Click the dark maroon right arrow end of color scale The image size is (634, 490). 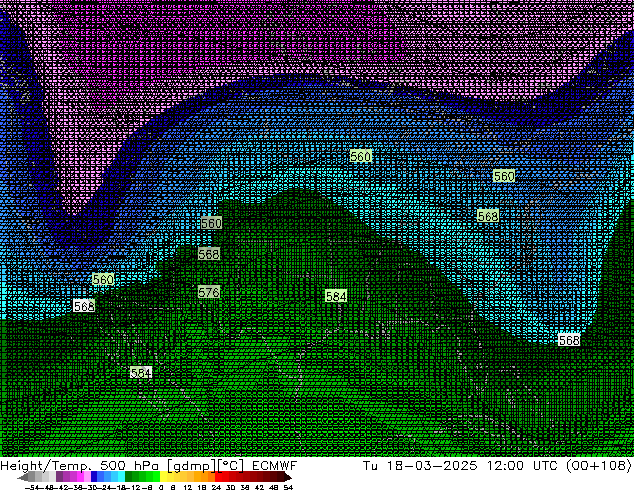point(287,477)
